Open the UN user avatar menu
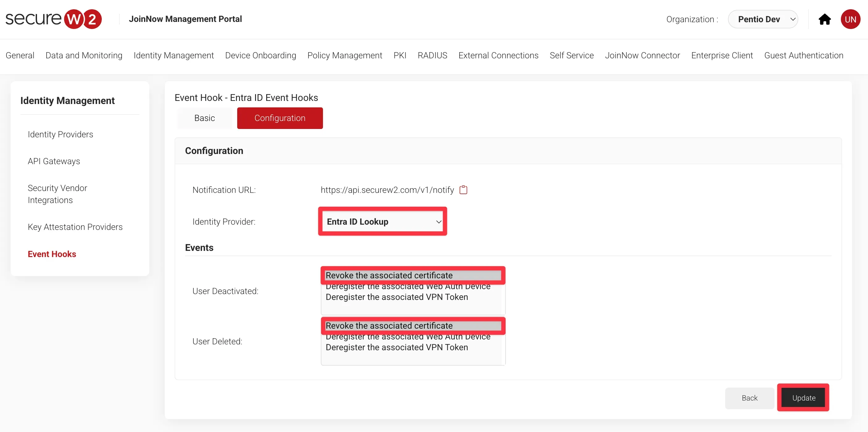This screenshot has width=868, height=432. pyautogui.click(x=850, y=19)
